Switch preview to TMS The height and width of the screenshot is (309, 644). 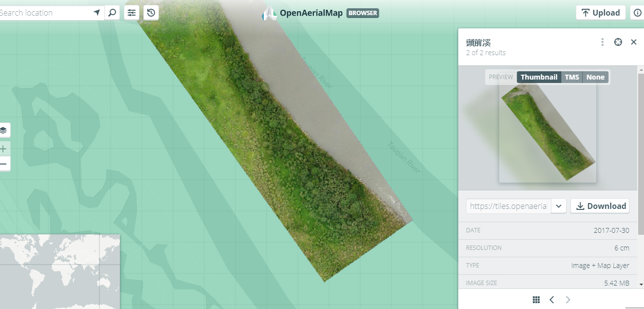point(572,77)
